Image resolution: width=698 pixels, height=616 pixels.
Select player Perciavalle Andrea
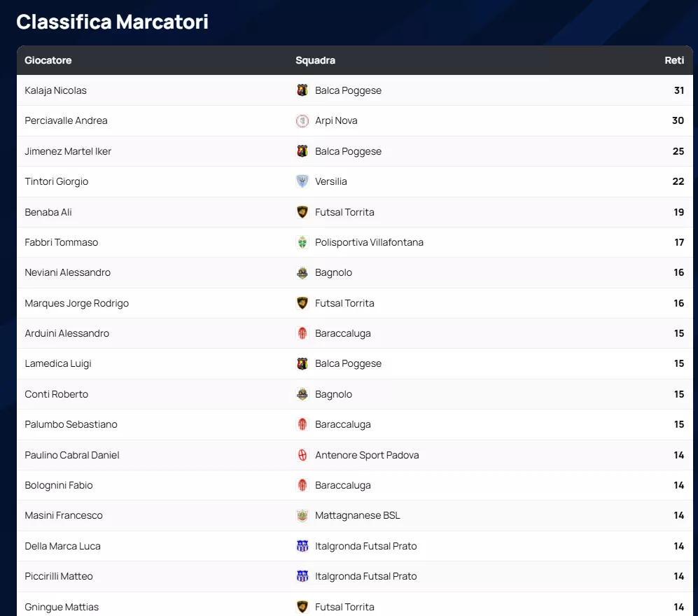point(67,120)
